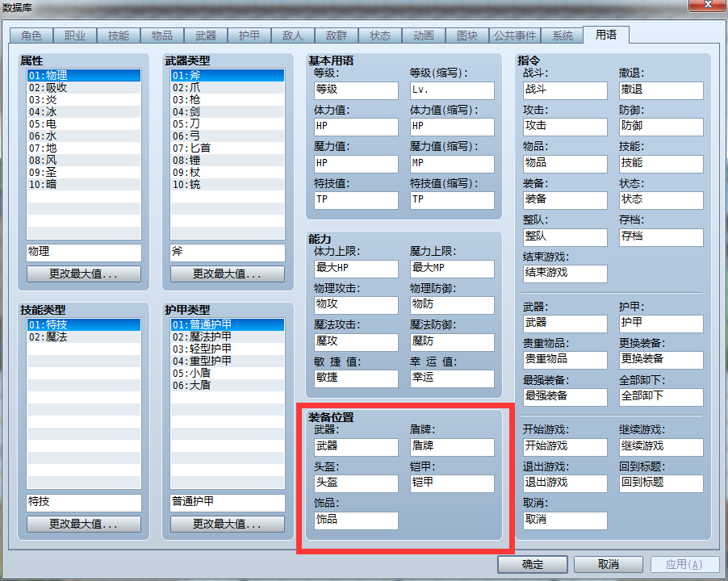Click the 回到标题 command field
The image size is (728, 581).
(661, 483)
